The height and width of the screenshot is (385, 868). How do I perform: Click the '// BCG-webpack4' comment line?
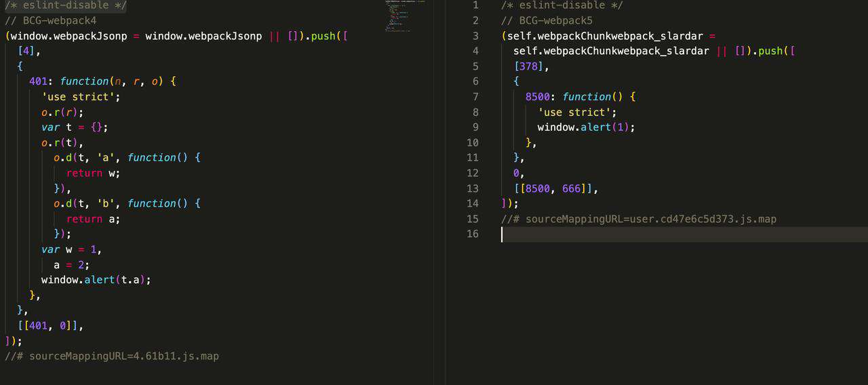[x=50, y=20]
